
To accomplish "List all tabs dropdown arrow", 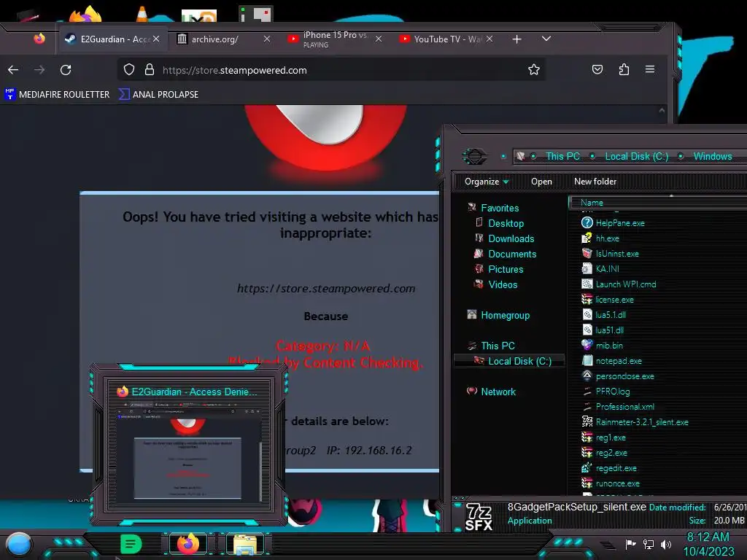I will point(546,39).
